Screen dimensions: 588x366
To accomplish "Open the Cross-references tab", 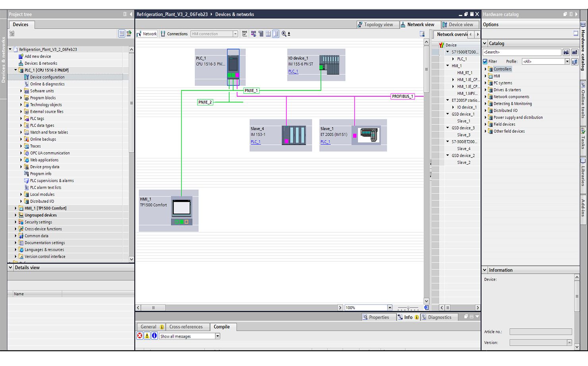I will pyautogui.click(x=186, y=327).
